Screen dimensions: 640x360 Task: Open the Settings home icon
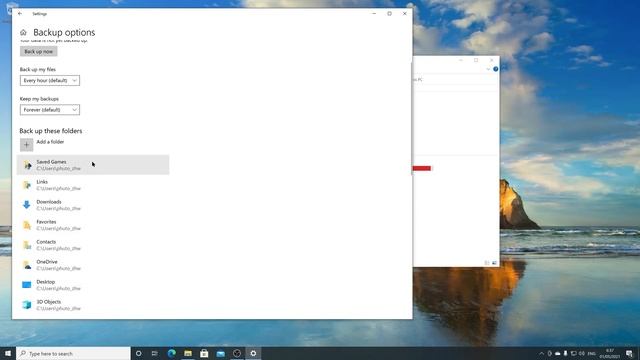23,32
